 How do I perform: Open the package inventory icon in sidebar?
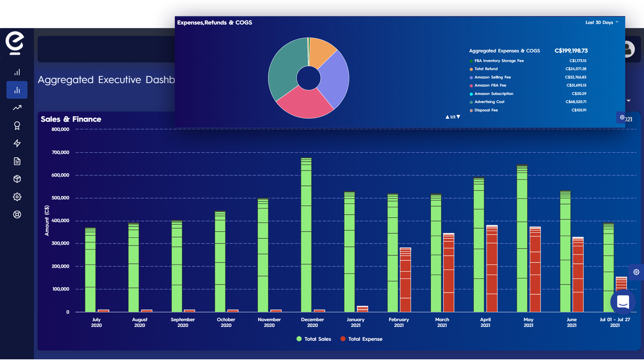point(17,179)
